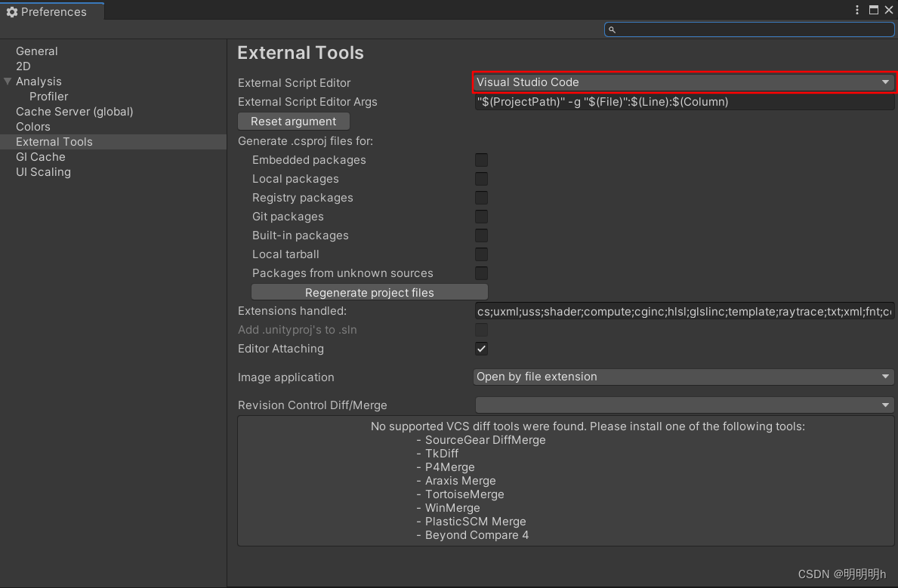Click the gear icon on the Preferences tab
The height and width of the screenshot is (588, 898).
(11, 11)
